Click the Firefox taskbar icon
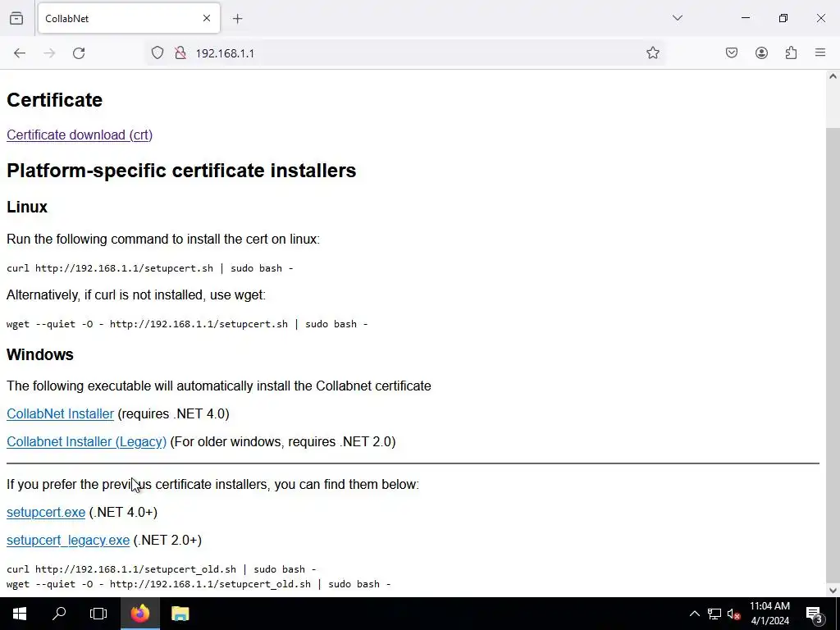The width and height of the screenshot is (840, 630). 139,614
